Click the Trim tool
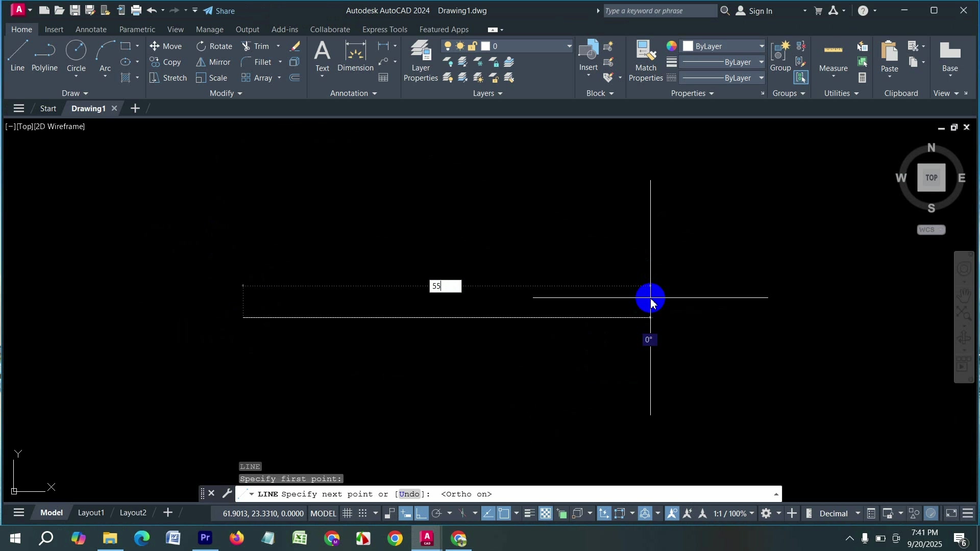The width and height of the screenshot is (980, 551). click(256, 46)
